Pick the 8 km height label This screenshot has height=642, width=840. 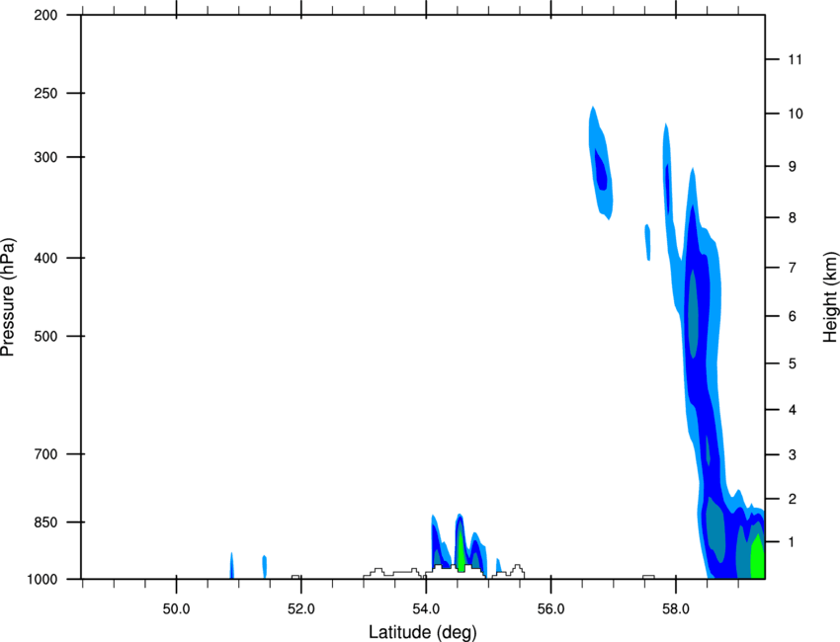[x=792, y=218]
